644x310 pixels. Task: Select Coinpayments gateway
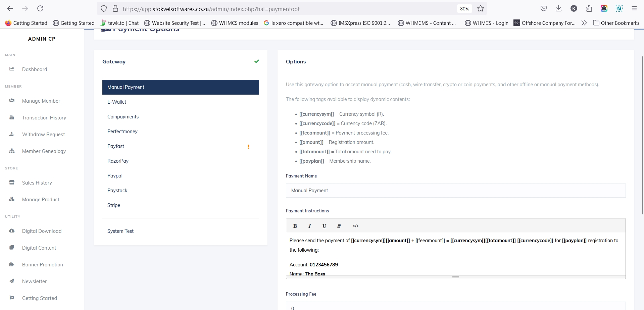(x=181, y=117)
